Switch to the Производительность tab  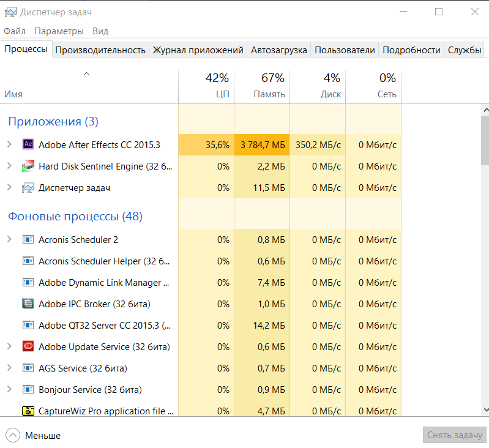click(x=100, y=50)
